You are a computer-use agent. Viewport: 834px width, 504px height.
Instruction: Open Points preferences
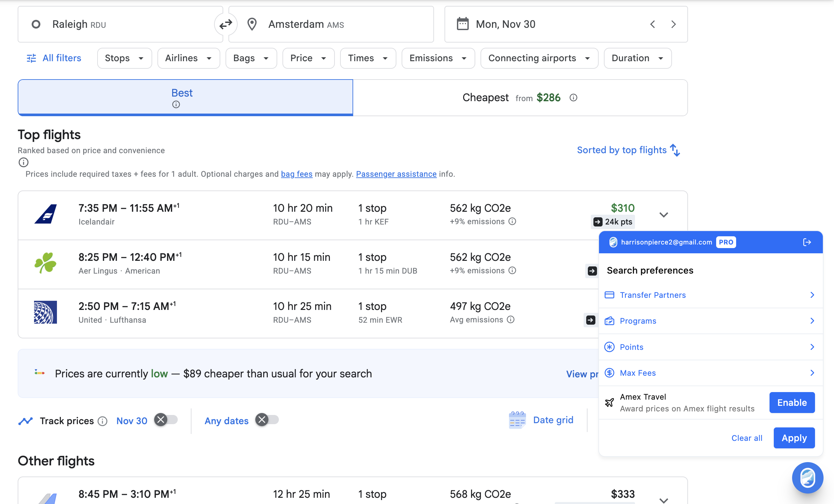click(711, 347)
